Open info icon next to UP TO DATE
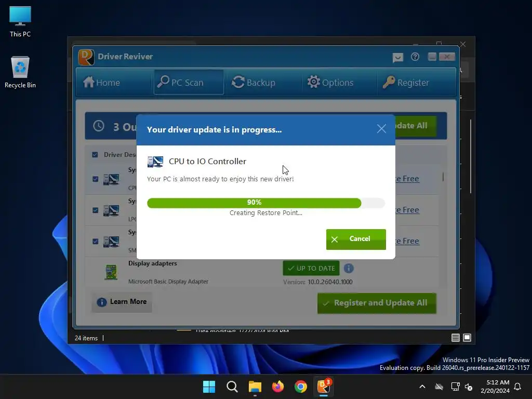The image size is (532, 399). pos(349,268)
